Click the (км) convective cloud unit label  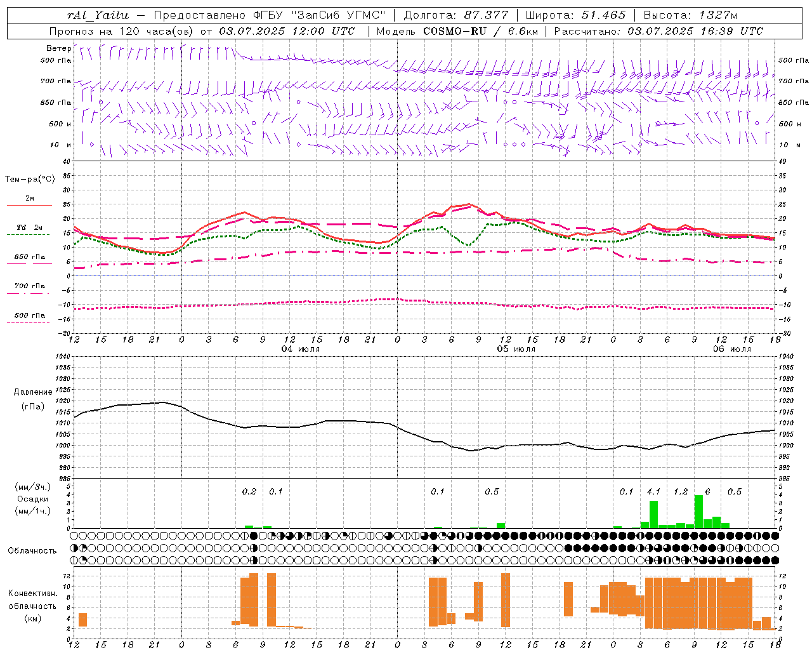32,618
